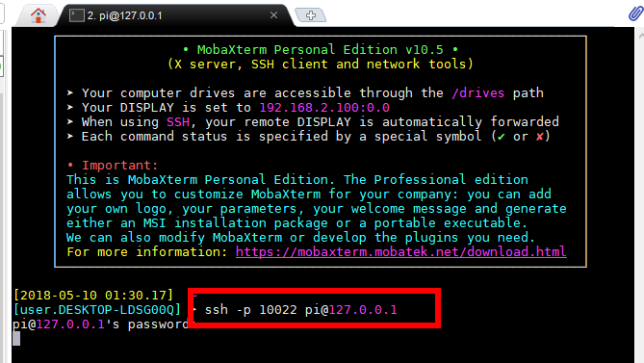
Task: Open the Home tab with house icon
Action: click(39, 15)
